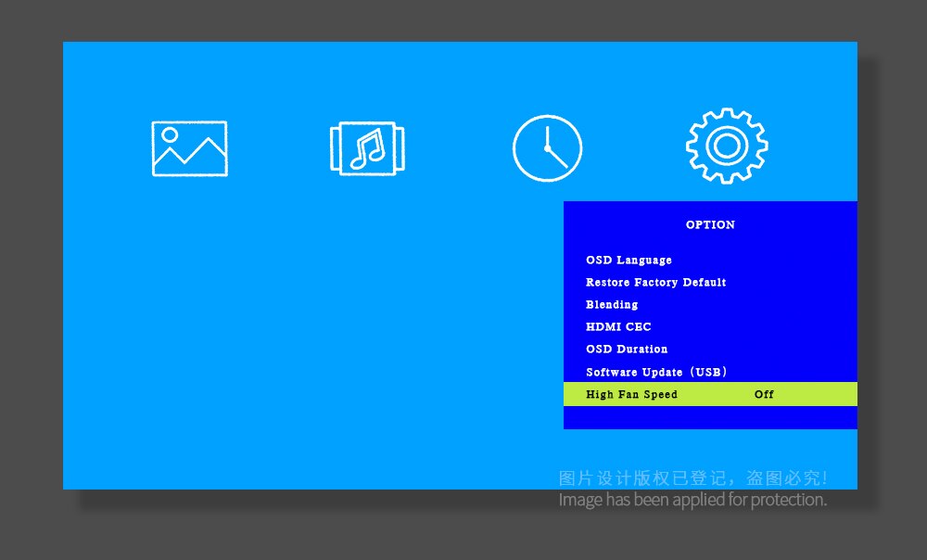The height and width of the screenshot is (560, 927).
Task: Click the Chinese copyright watermark text
Action: (x=692, y=478)
